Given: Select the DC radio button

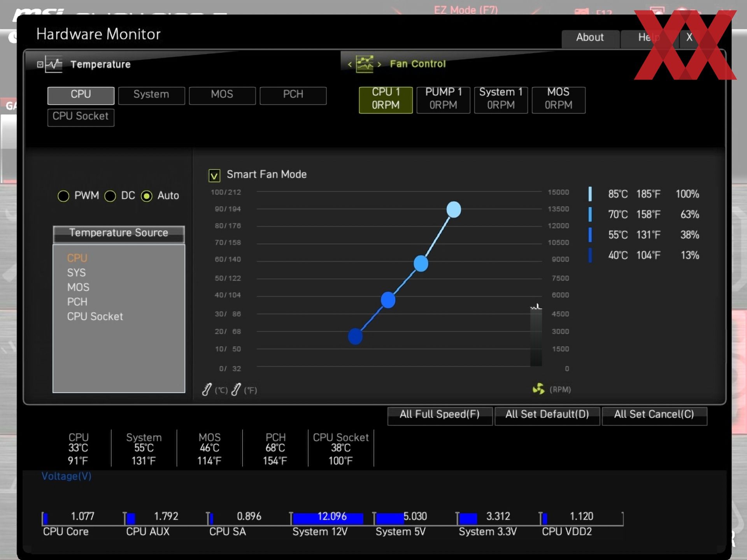Looking at the screenshot, I should tap(110, 196).
